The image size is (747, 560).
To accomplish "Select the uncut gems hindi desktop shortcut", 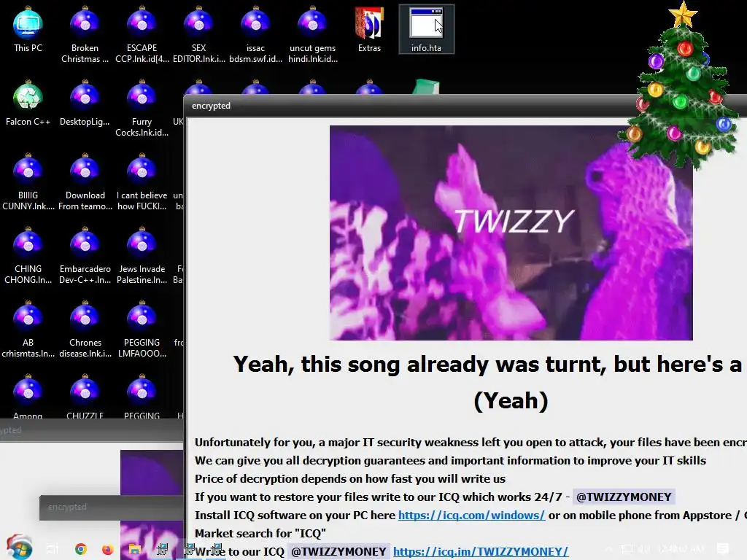I will 312,35.
